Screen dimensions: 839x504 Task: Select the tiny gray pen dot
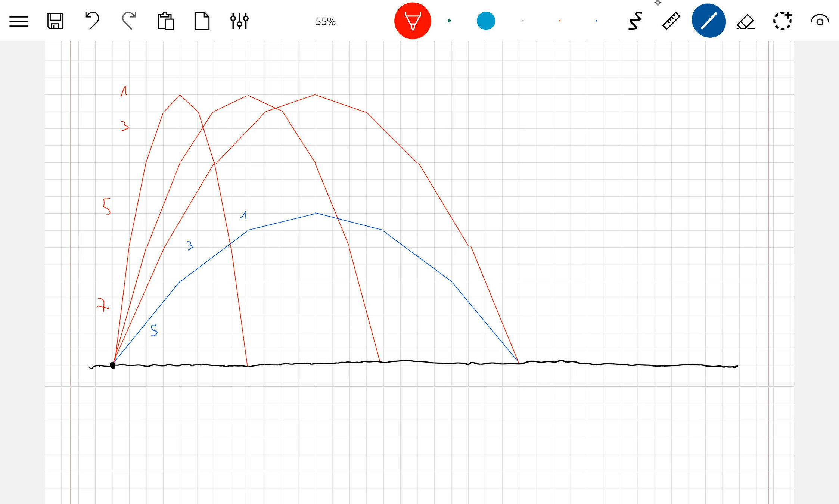click(523, 21)
